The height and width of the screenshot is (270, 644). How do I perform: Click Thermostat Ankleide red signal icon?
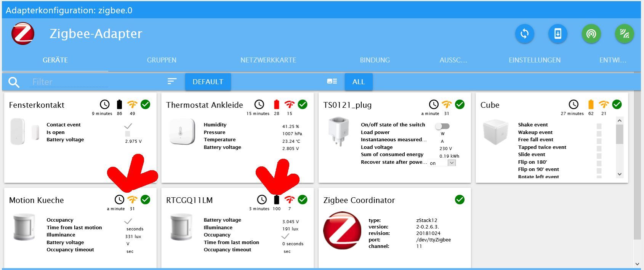[x=290, y=104]
